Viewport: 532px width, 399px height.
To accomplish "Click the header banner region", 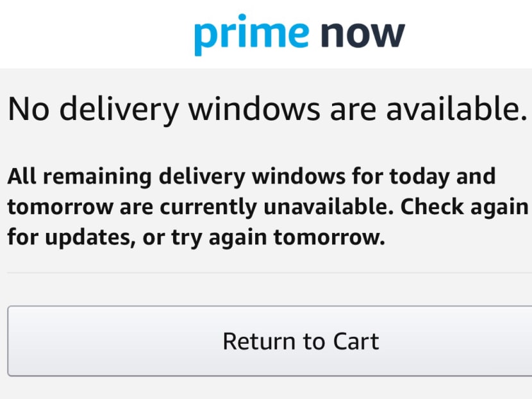I will (266, 32).
